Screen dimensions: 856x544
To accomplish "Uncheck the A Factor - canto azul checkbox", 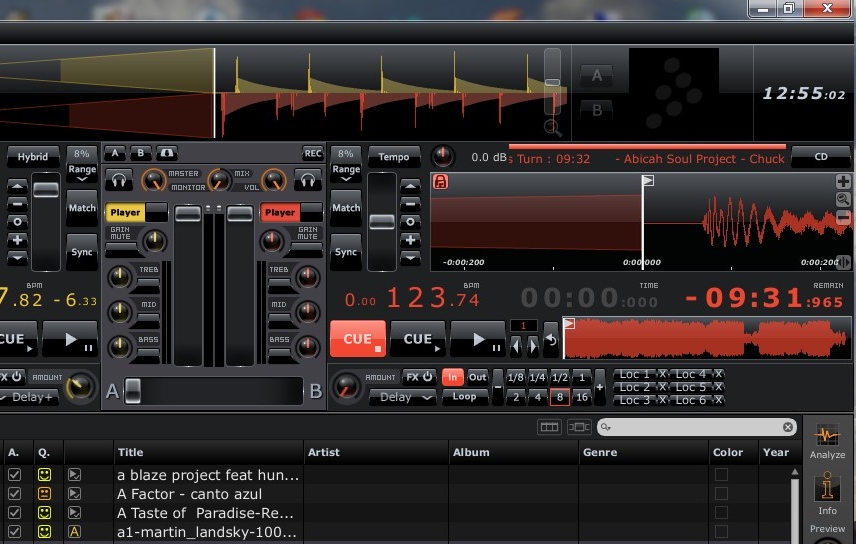I will 14,494.
